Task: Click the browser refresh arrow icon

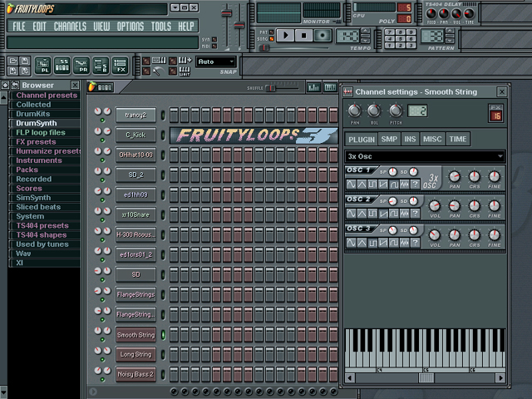Action: coord(15,85)
